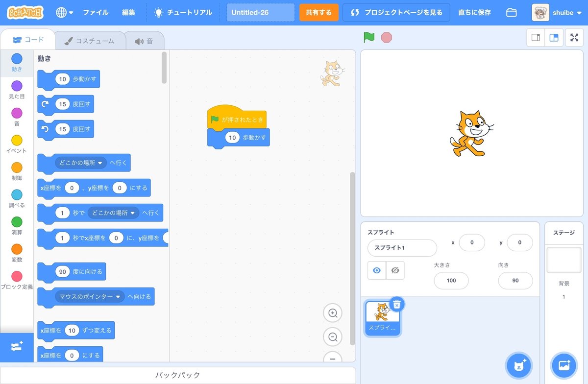Screen dimensions: 588x384
Task: Select the ブロック定義 category
Action: [17, 281]
